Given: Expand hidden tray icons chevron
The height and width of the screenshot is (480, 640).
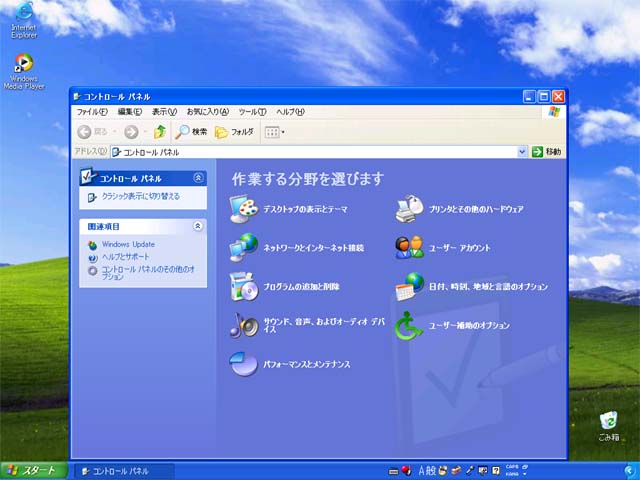Looking at the screenshot, I should tap(629, 471).
